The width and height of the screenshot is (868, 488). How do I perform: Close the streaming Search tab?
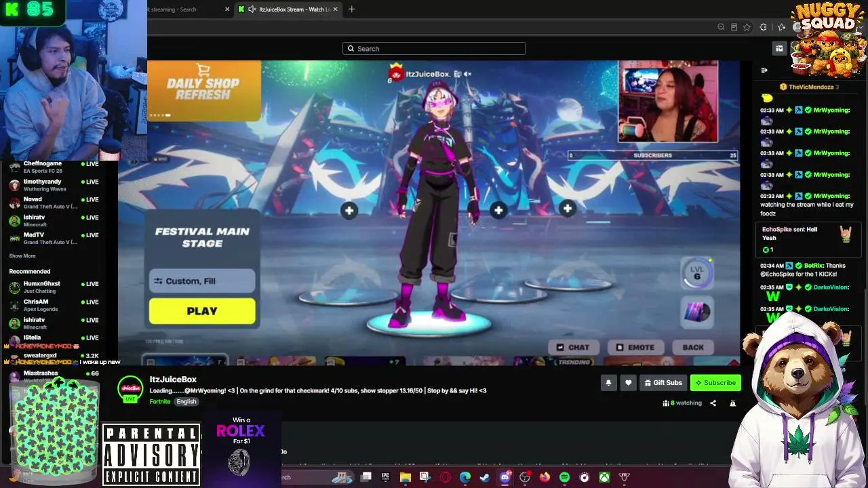coord(227,9)
